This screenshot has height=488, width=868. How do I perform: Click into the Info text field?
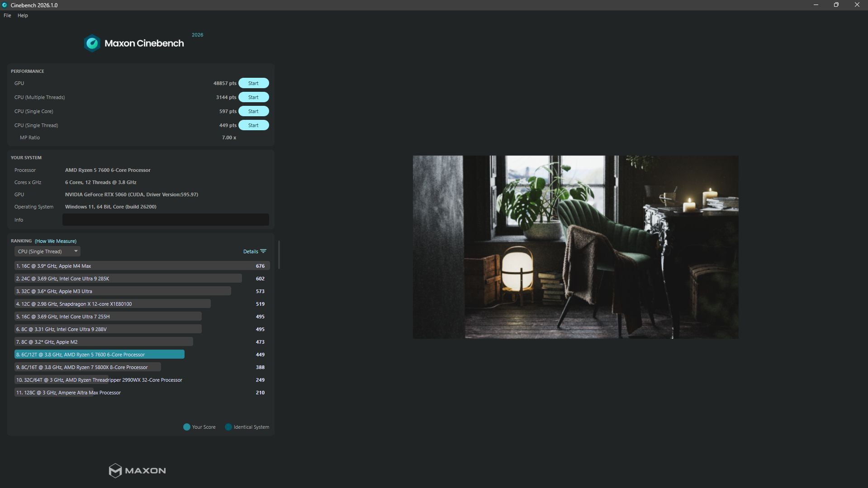pos(166,220)
